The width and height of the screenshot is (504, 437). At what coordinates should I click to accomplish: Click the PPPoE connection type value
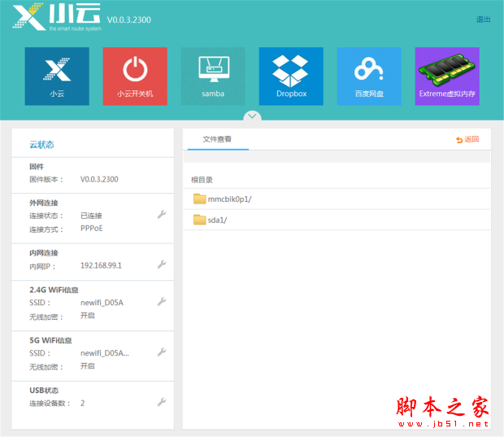coord(92,228)
